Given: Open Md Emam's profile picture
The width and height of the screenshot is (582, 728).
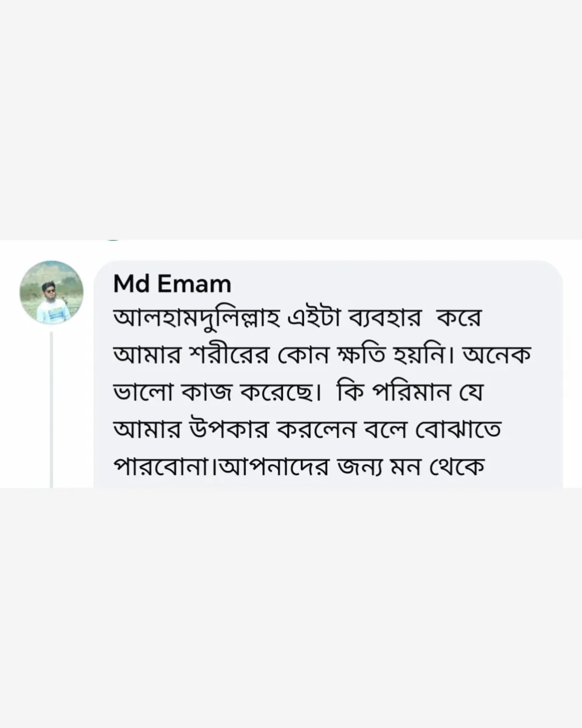Looking at the screenshot, I should click(52, 292).
